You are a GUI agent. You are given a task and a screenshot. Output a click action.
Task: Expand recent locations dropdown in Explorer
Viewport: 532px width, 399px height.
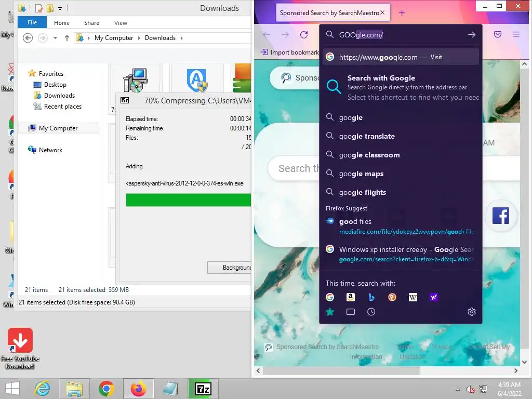point(55,38)
